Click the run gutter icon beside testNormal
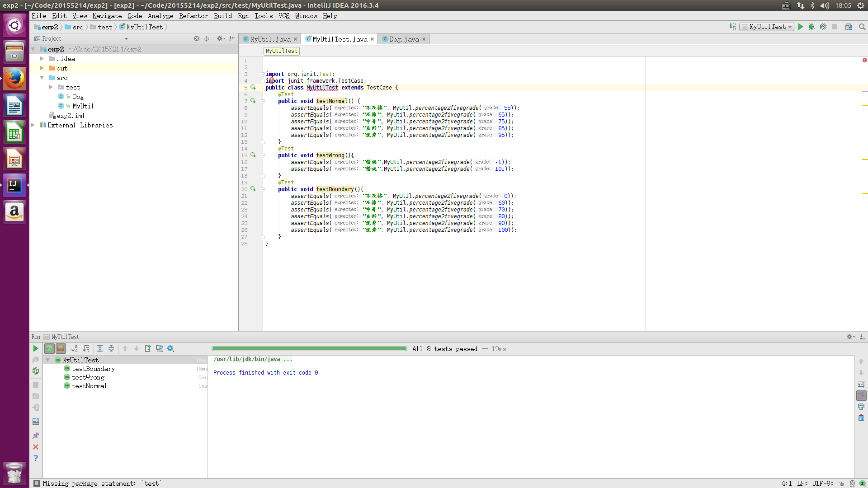The width and height of the screenshot is (868, 488). pyautogui.click(x=253, y=101)
